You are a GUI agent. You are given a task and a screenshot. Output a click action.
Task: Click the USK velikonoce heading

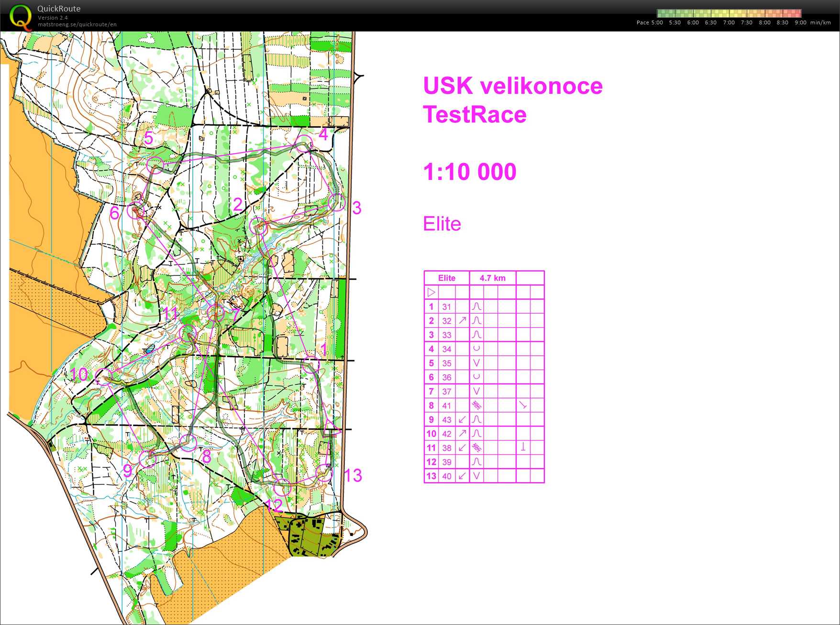[x=513, y=86]
